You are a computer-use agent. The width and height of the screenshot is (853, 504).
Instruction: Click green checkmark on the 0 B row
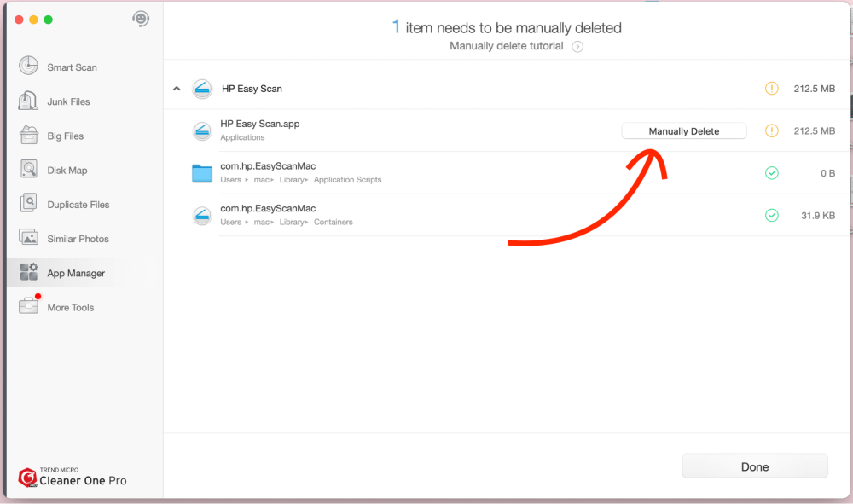tap(771, 173)
